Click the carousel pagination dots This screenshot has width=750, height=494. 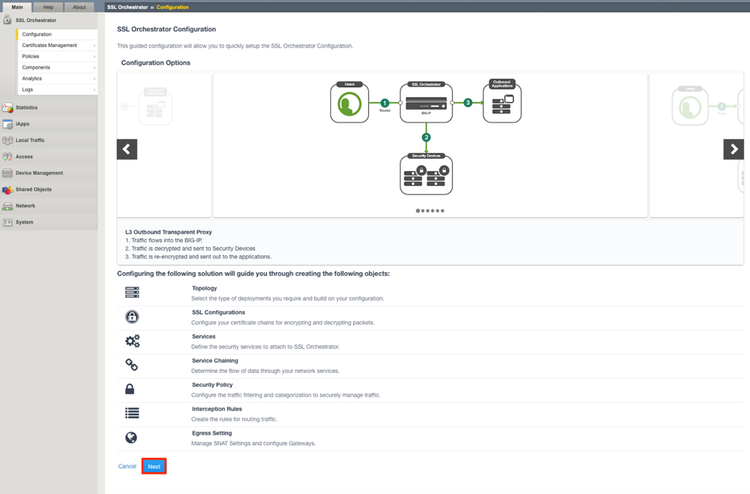(430, 210)
